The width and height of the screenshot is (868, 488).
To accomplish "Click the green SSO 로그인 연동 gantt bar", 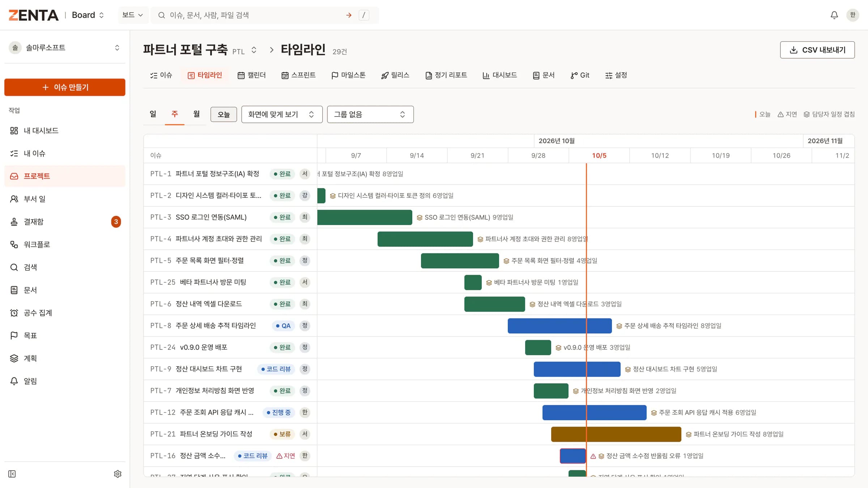I will pos(365,217).
